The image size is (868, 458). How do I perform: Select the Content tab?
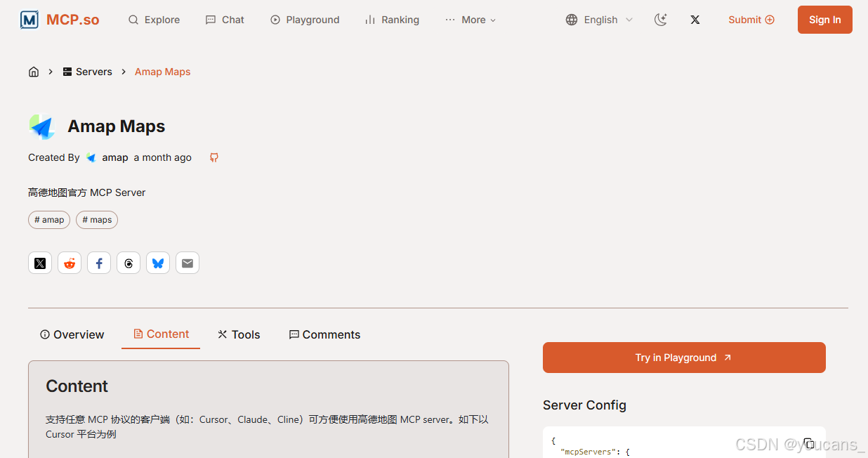[161, 334]
